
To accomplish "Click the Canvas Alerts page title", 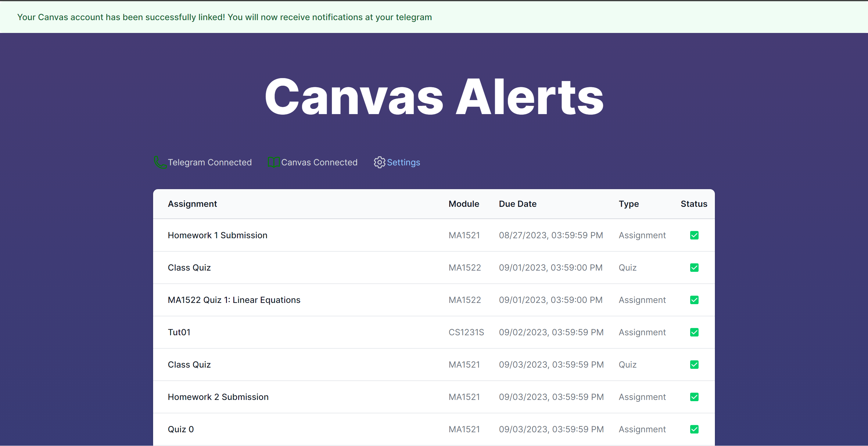I will [x=434, y=97].
